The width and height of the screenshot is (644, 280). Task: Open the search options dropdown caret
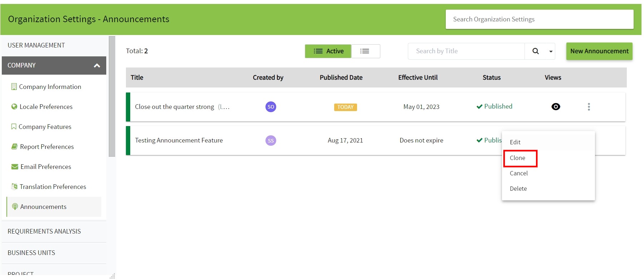point(551,51)
